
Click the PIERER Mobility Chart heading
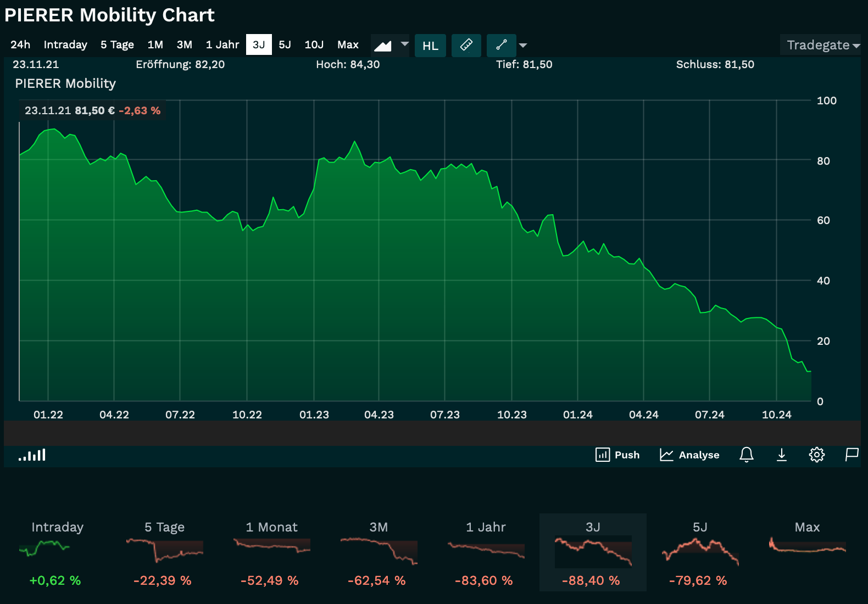[109, 15]
